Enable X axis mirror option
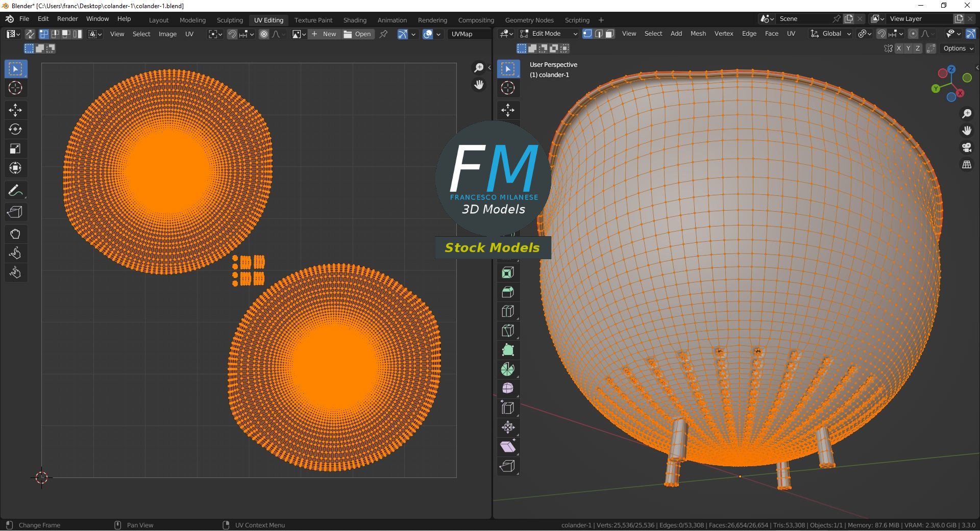980x531 pixels. point(899,48)
